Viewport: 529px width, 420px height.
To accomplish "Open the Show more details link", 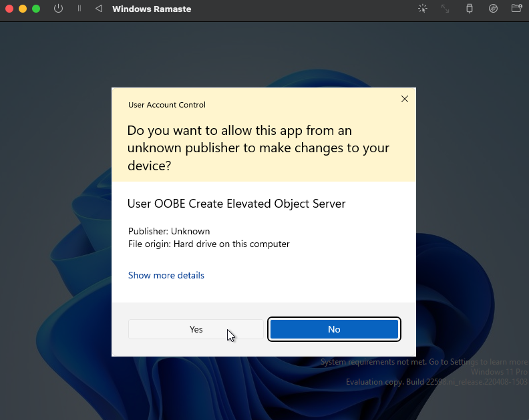I will coord(166,275).
